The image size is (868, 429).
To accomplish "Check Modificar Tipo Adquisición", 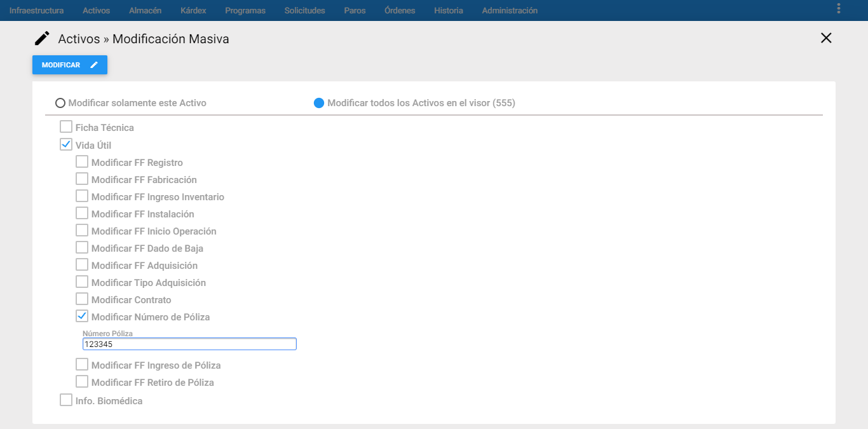I will click(x=82, y=282).
